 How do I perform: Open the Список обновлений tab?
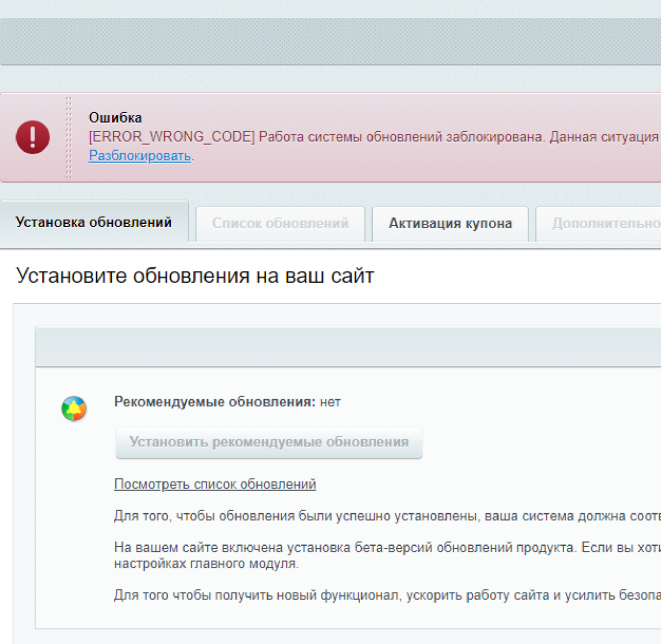click(x=280, y=224)
